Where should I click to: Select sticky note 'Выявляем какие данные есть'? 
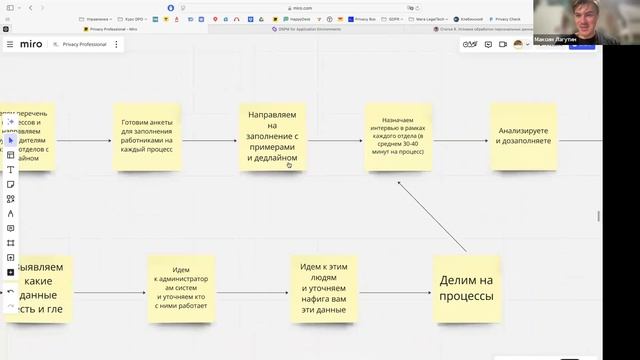(x=39, y=289)
